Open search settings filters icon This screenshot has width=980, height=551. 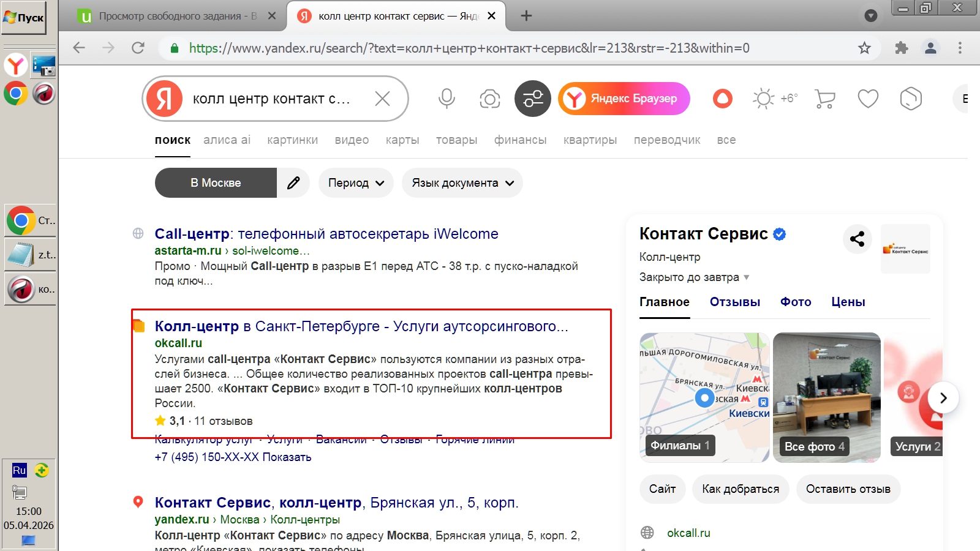click(x=533, y=99)
